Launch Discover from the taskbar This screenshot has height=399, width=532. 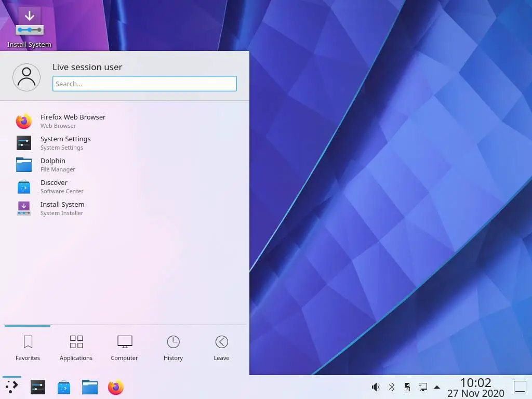point(64,387)
